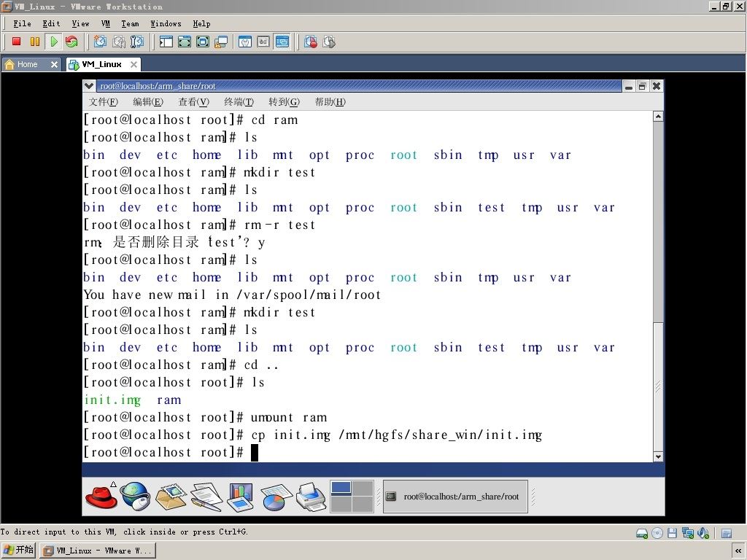The height and width of the screenshot is (560, 747).
Task: Open terminal 查看(V) menu
Action: pos(193,101)
